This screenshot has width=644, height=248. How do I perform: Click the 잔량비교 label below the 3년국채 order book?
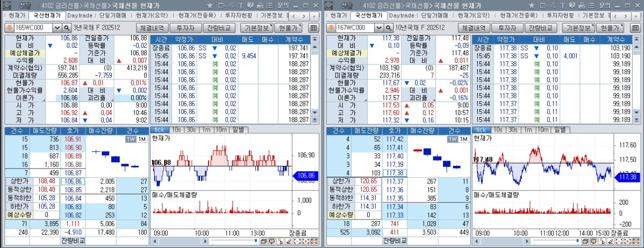click(73, 240)
